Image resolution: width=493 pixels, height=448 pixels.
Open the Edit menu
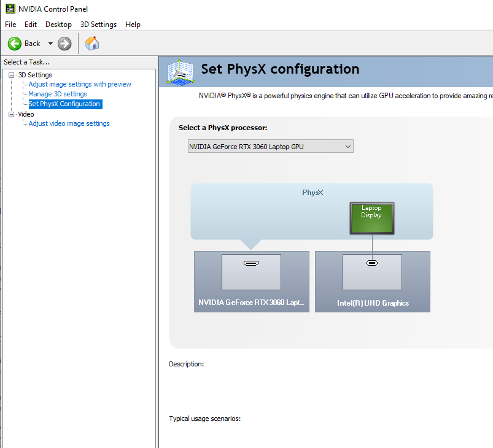31,25
